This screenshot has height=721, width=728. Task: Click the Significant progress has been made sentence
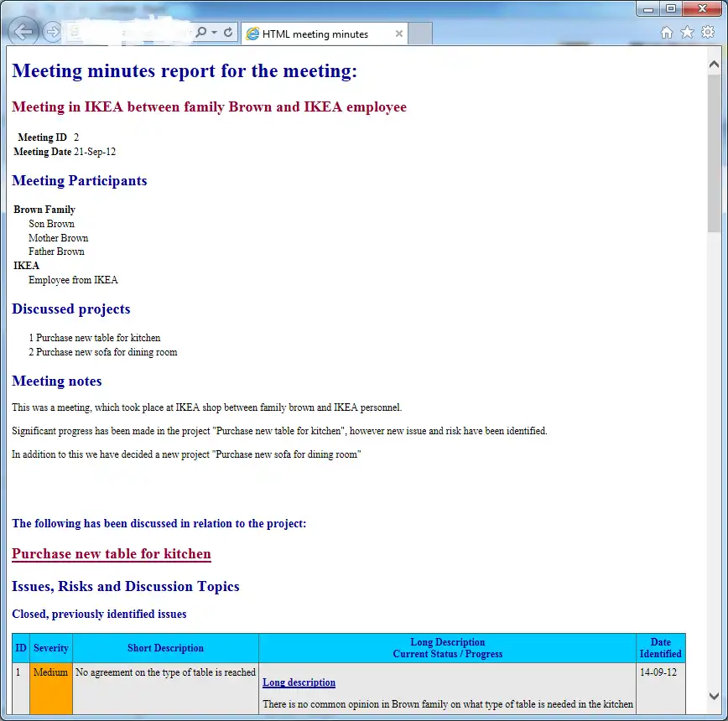279,431
